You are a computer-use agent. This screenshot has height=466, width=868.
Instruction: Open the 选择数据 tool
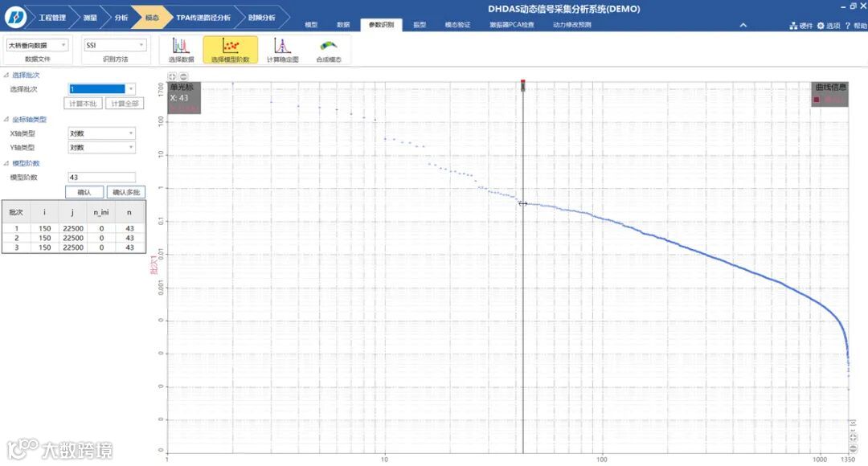(181, 50)
